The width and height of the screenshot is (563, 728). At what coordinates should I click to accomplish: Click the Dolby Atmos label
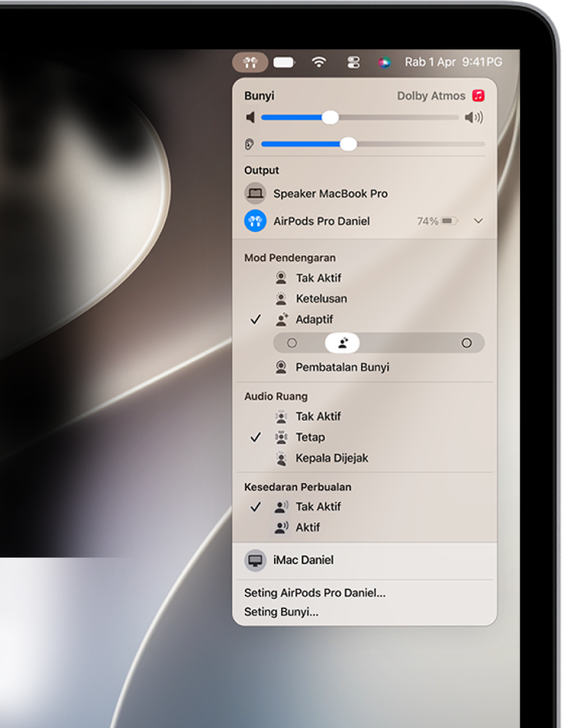point(432,96)
